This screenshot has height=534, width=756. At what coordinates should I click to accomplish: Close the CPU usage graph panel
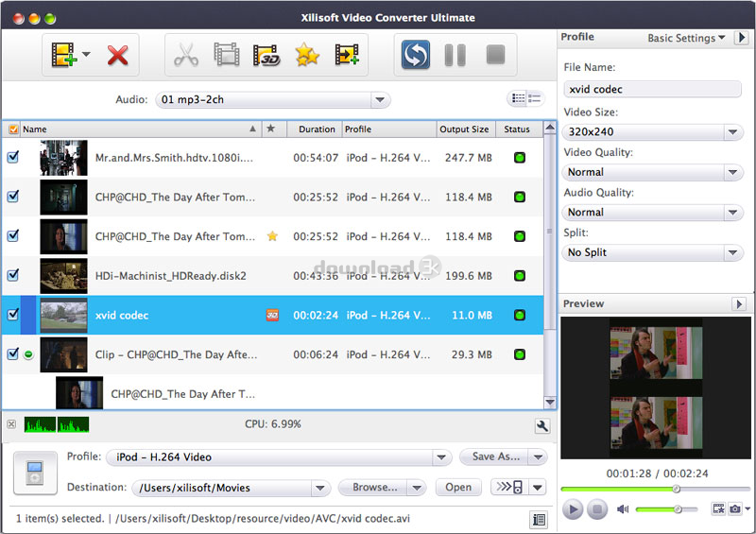(x=11, y=424)
